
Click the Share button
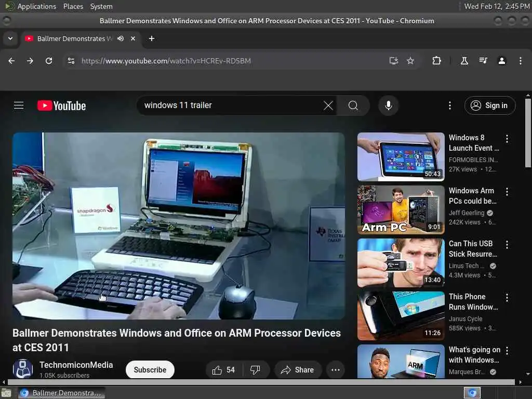297,370
